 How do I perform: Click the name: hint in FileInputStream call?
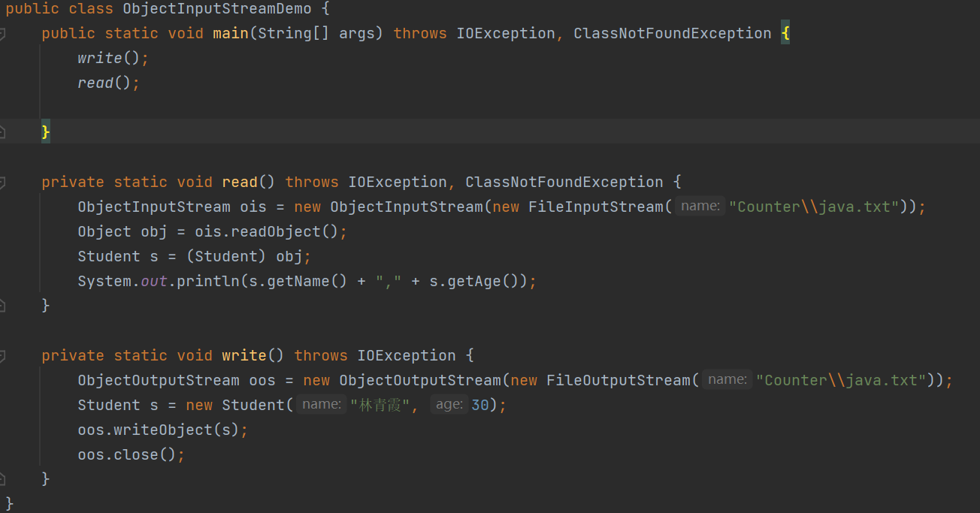[700, 207]
